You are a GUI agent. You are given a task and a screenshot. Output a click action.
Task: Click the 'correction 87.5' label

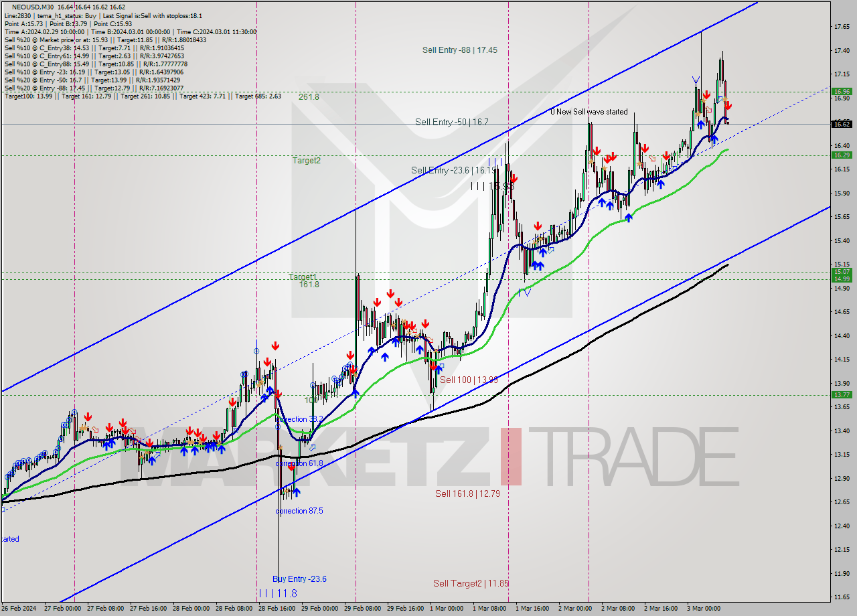point(299,511)
